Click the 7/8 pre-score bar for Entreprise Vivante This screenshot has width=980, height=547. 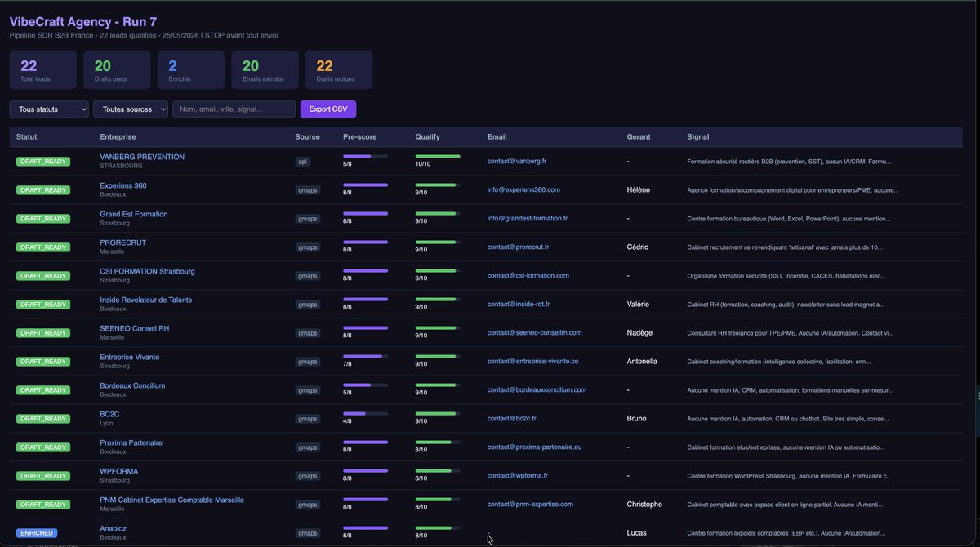[x=365, y=356]
